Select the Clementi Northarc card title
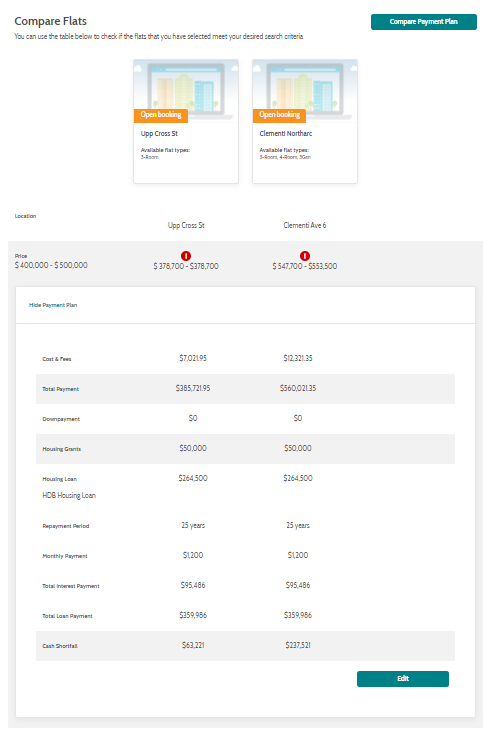The image size is (493, 735). pyautogui.click(x=286, y=134)
